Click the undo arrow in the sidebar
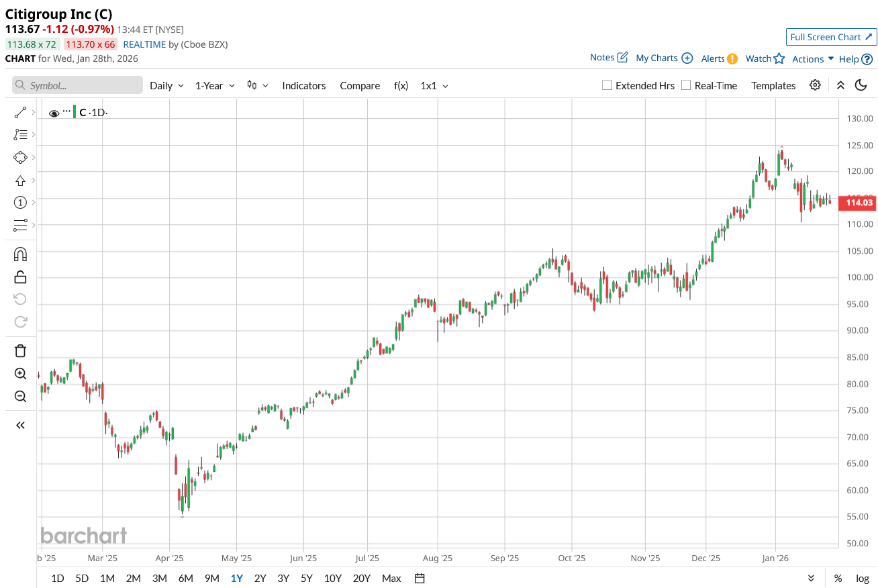 click(20, 299)
